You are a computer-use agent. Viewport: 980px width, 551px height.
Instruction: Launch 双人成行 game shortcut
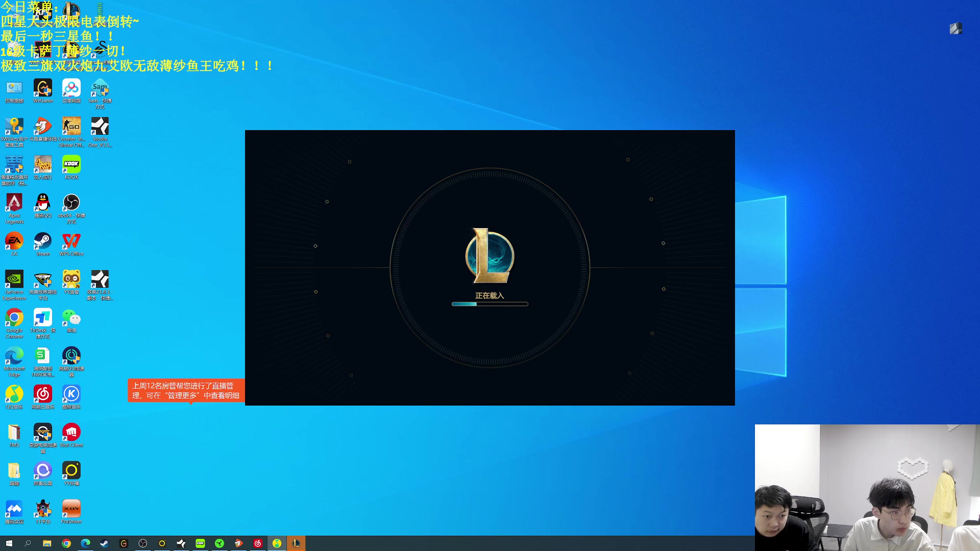[x=43, y=168]
